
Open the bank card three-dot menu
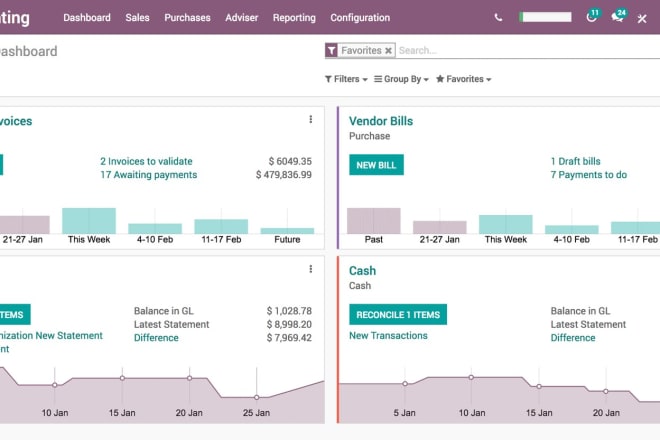tap(310, 270)
